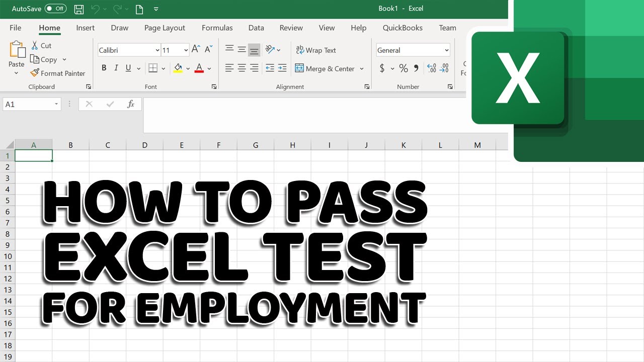644x362 pixels.
Task: Select the Increase Decimal icon
Action: (x=432, y=68)
